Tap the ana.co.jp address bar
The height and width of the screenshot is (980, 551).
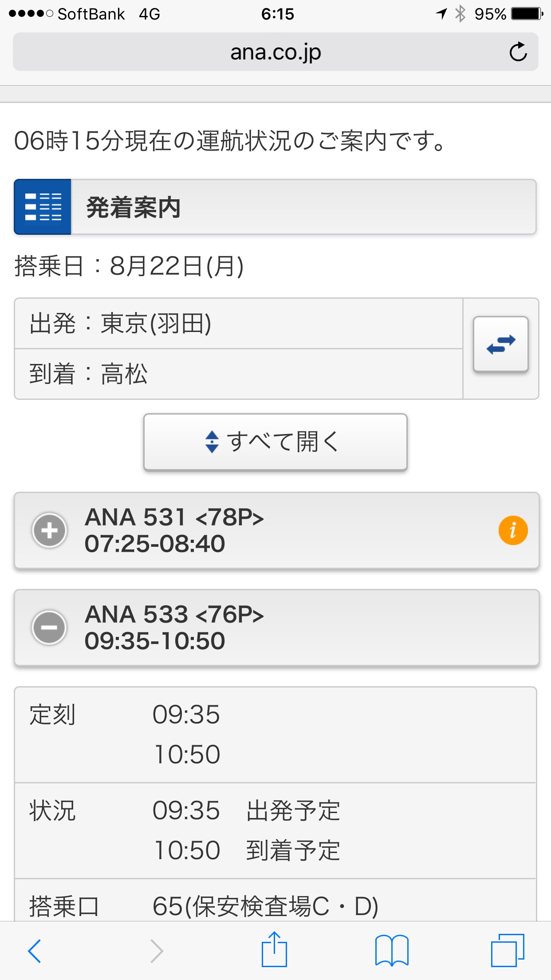point(275,52)
